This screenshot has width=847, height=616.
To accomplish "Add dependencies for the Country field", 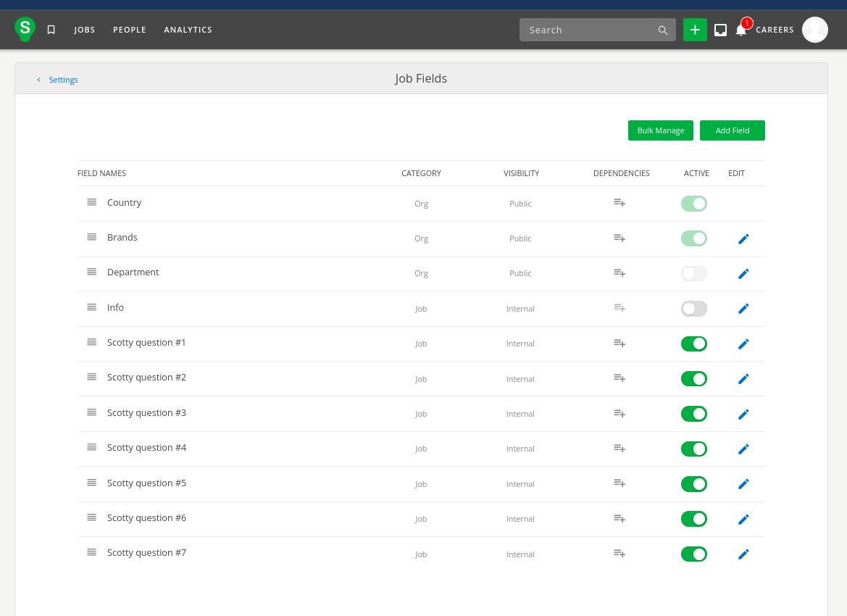I will (x=619, y=203).
